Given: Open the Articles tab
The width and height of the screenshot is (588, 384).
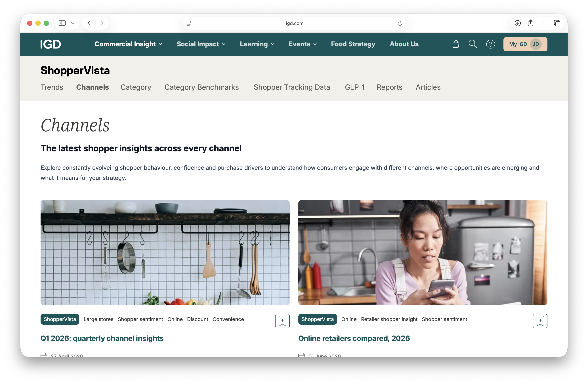Looking at the screenshot, I should 428,87.
